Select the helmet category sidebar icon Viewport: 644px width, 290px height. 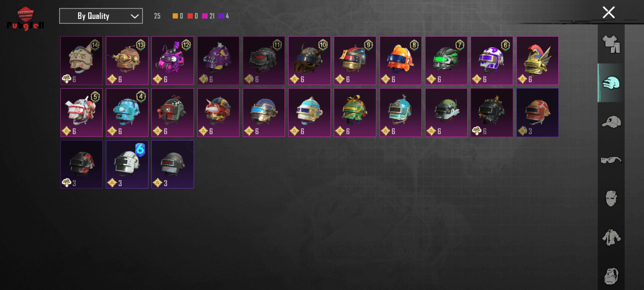coord(611,83)
